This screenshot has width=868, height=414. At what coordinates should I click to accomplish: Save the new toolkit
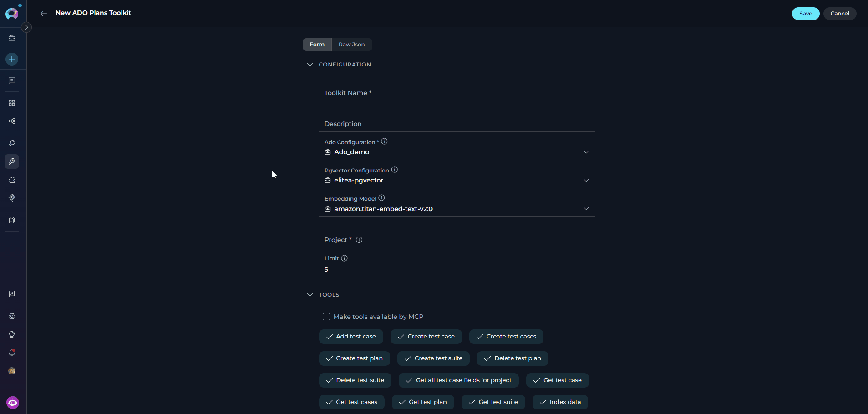(806, 14)
